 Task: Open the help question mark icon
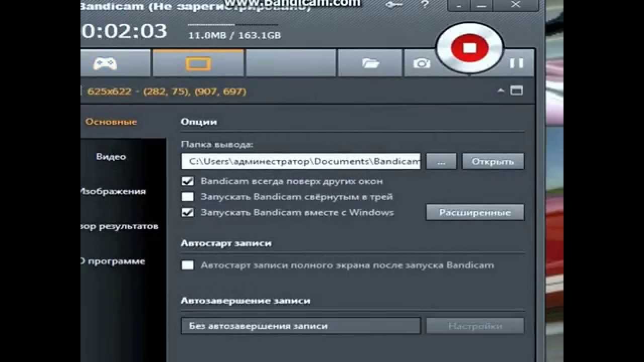coord(425,5)
